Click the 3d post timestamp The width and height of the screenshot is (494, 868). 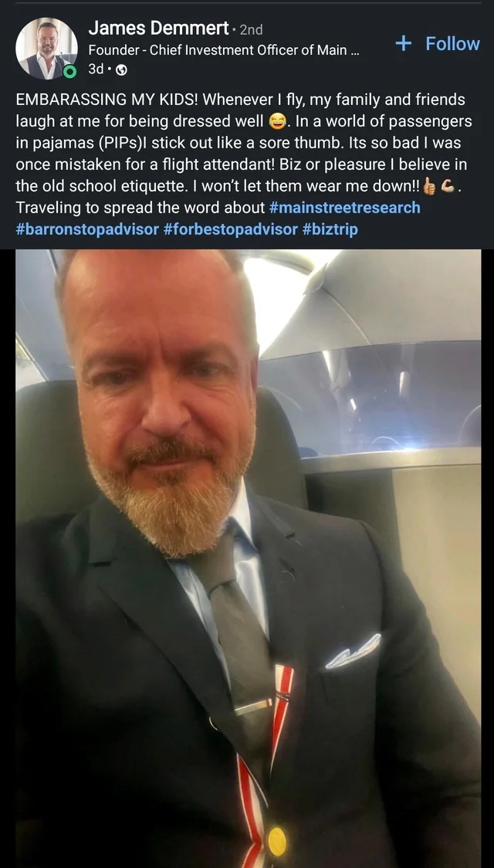click(95, 70)
